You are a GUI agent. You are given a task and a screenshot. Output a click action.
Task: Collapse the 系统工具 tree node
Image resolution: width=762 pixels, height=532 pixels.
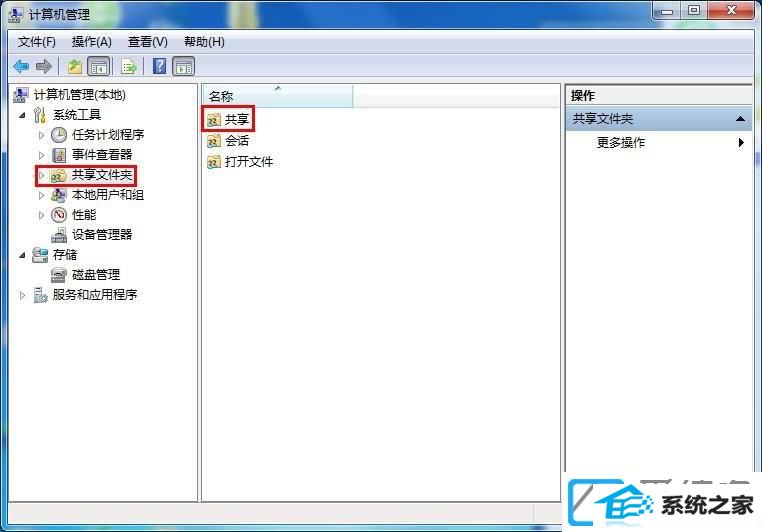(22, 115)
